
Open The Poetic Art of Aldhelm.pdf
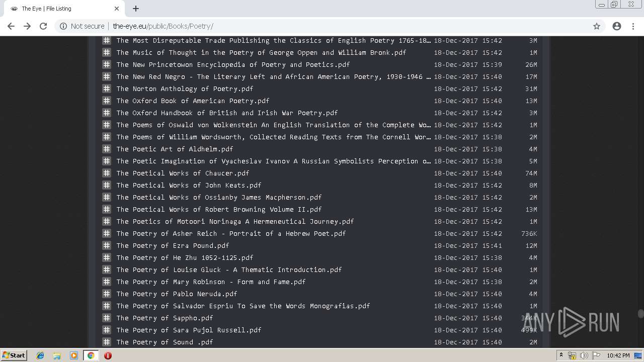(x=175, y=149)
